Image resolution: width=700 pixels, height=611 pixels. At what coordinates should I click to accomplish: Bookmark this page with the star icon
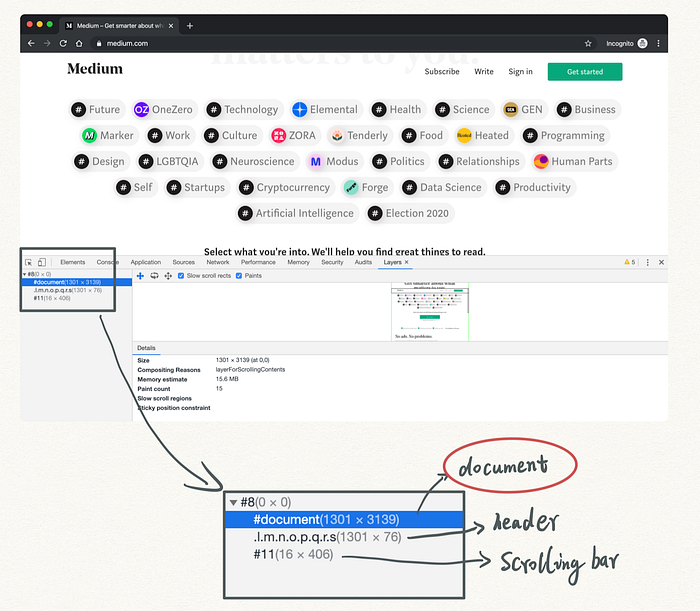click(588, 43)
